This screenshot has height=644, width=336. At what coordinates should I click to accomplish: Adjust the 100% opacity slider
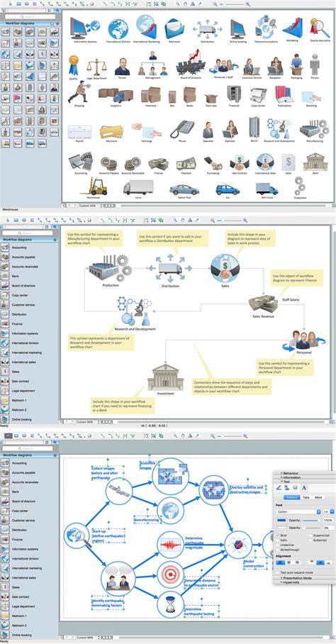[311, 521]
